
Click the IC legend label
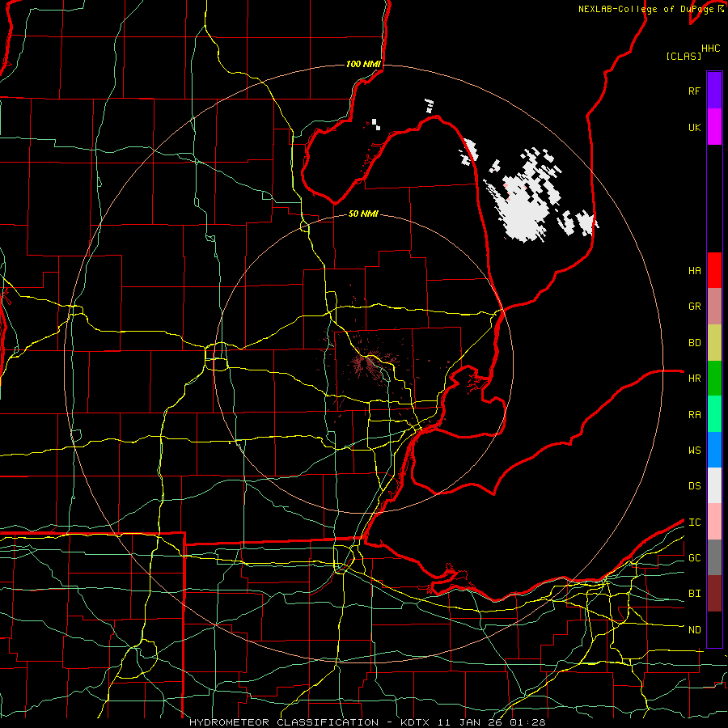point(695,523)
